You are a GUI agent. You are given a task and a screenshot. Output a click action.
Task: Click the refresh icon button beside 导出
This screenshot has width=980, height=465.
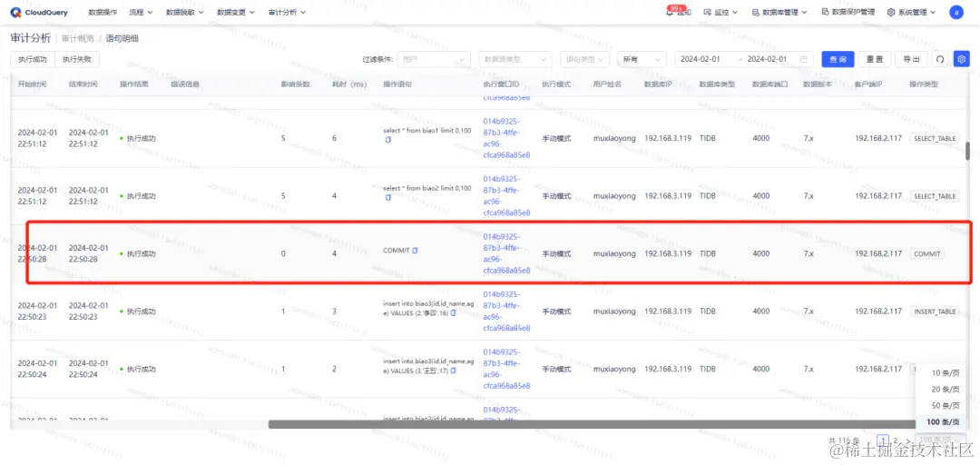click(x=939, y=59)
